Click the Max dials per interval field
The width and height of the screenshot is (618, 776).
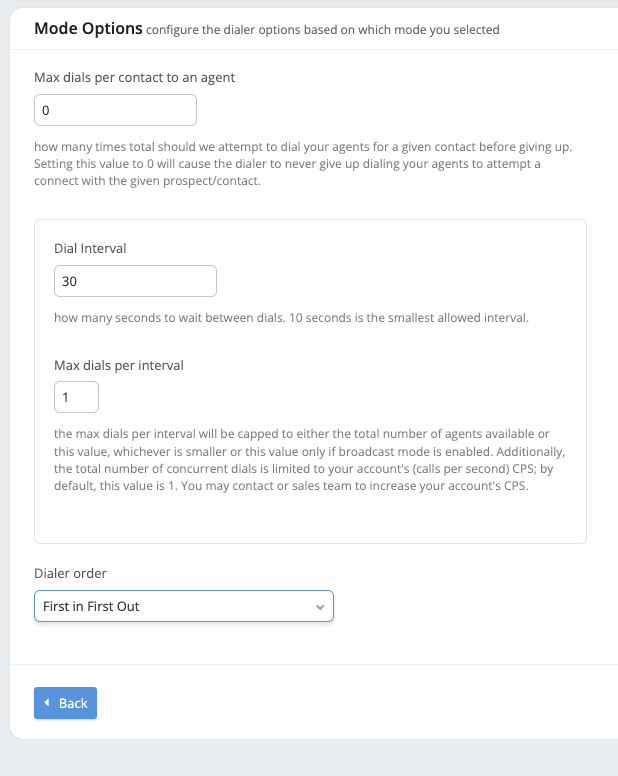pyautogui.click(x=76, y=397)
